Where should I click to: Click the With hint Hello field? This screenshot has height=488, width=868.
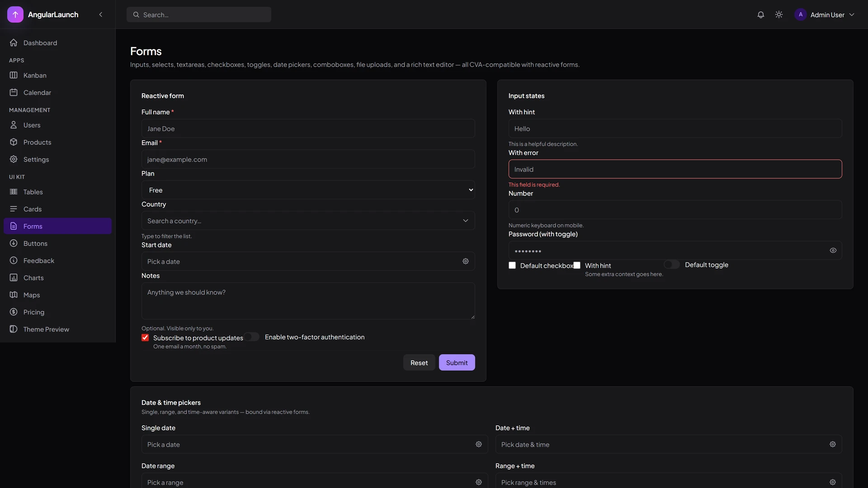pyautogui.click(x=675, y=128)
